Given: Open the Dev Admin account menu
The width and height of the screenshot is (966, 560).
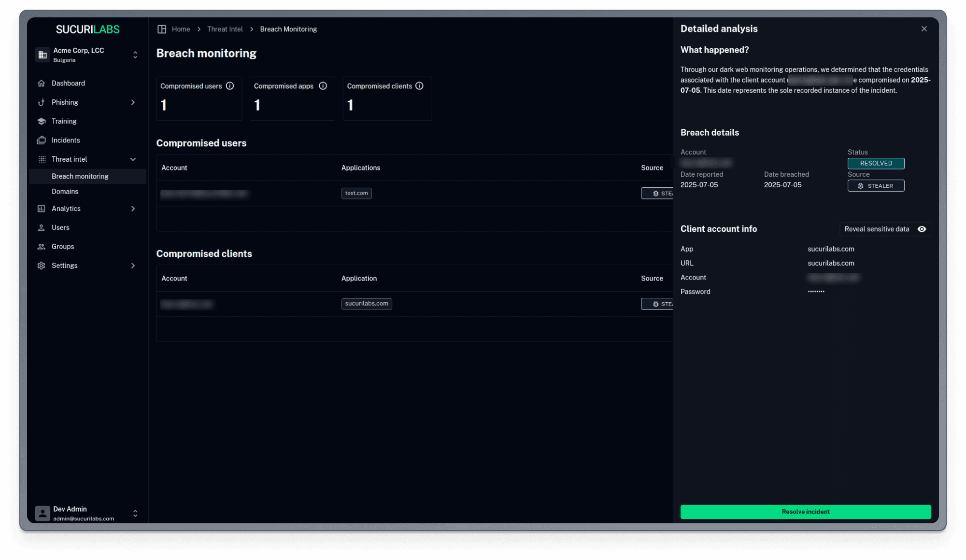Looking at the screenshot, I should coord(87,514).
